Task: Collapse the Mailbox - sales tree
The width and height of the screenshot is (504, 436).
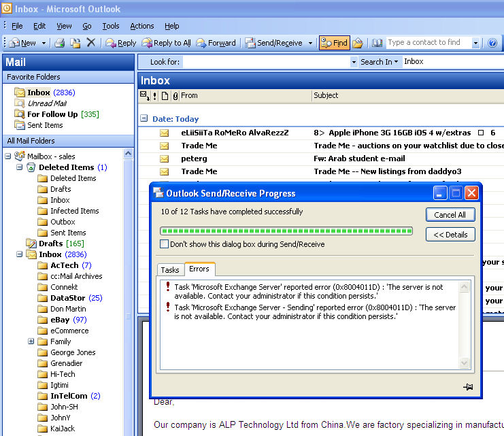Action: [8, 156]
